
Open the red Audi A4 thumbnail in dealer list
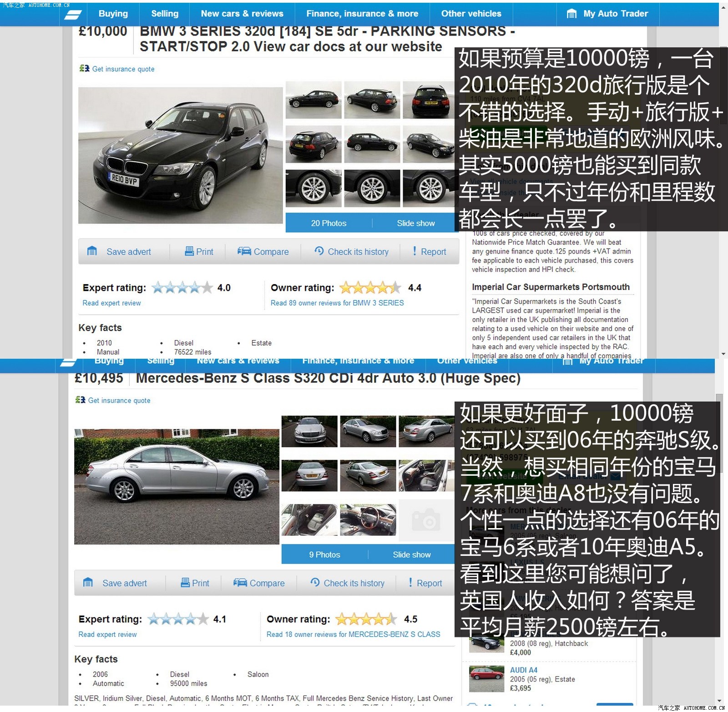[487, 679]
